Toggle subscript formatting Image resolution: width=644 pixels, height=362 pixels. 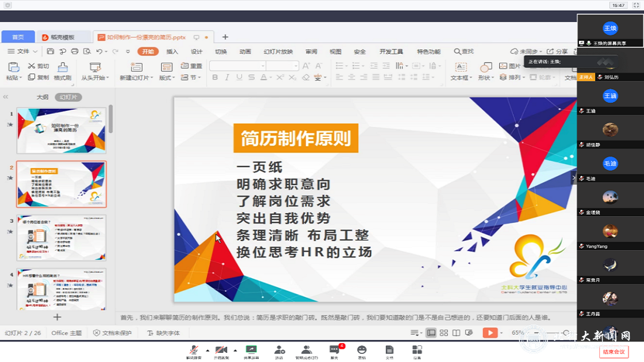[x=293, y=77]
